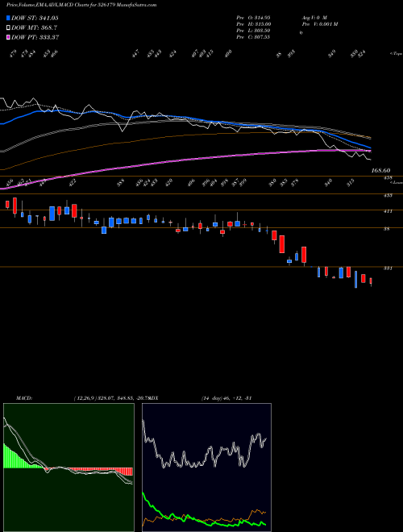Image resolution: width=403 pixels, height=532 pixels.
Task: Click the tall blue candle second from right end
Action: [355, 279]
